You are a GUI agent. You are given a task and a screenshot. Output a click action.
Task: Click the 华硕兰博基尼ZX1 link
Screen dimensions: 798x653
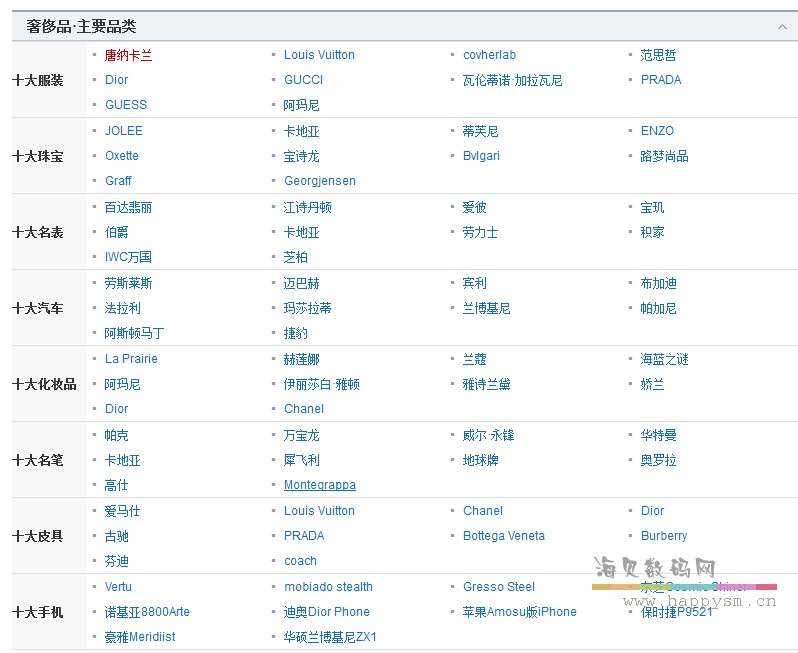point(330,637)
